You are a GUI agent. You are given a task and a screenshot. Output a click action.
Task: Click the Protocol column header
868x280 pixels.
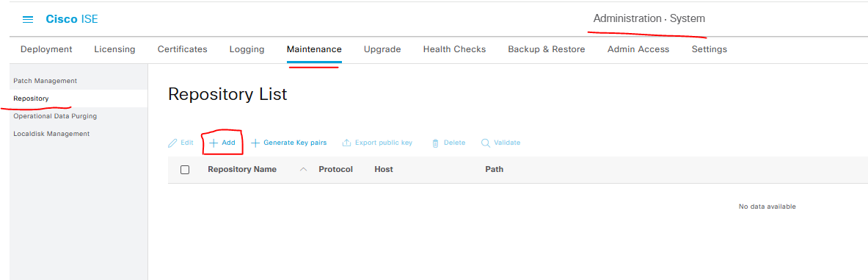(x=335, y=169)
